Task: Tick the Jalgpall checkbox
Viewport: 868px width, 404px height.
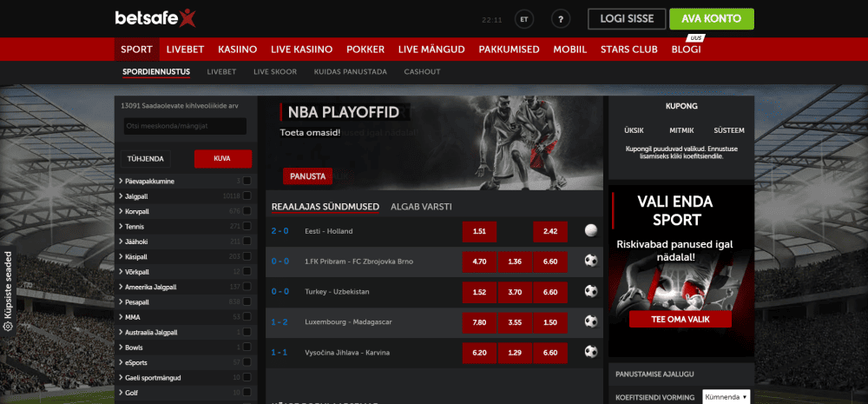Action: 247,196
